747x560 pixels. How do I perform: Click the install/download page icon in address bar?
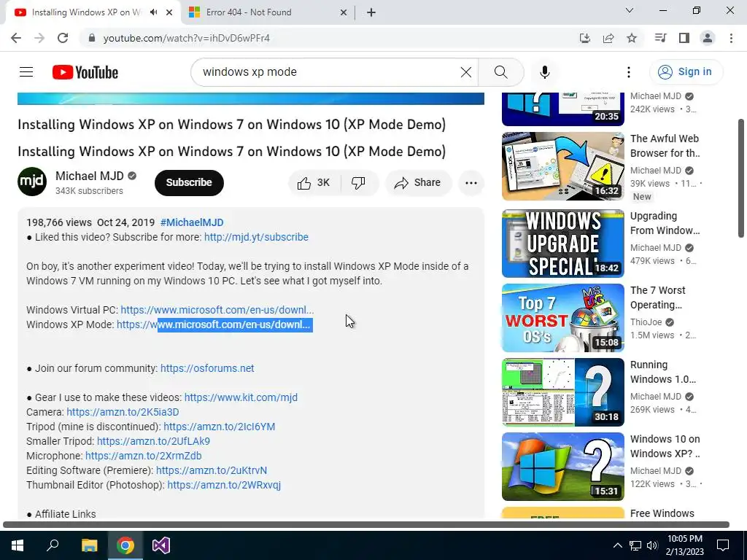pos(584,38)
